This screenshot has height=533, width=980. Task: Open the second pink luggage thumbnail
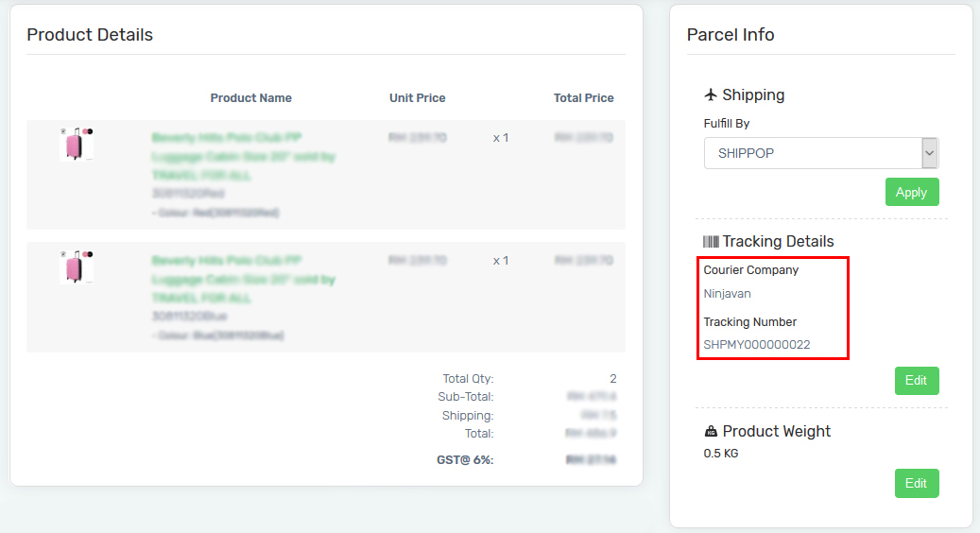click(77, 266)
